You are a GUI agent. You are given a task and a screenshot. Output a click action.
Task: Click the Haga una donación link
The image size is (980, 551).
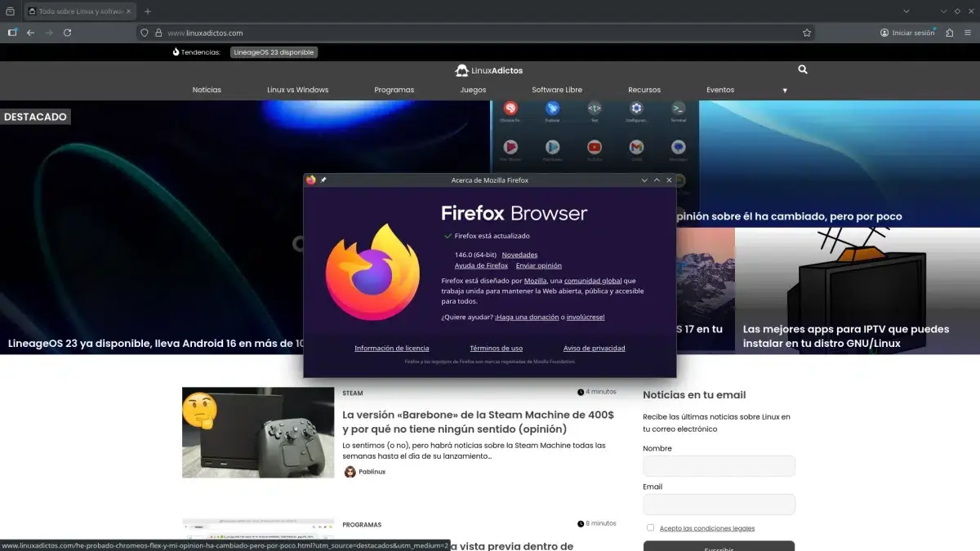[x=526, y=317]
